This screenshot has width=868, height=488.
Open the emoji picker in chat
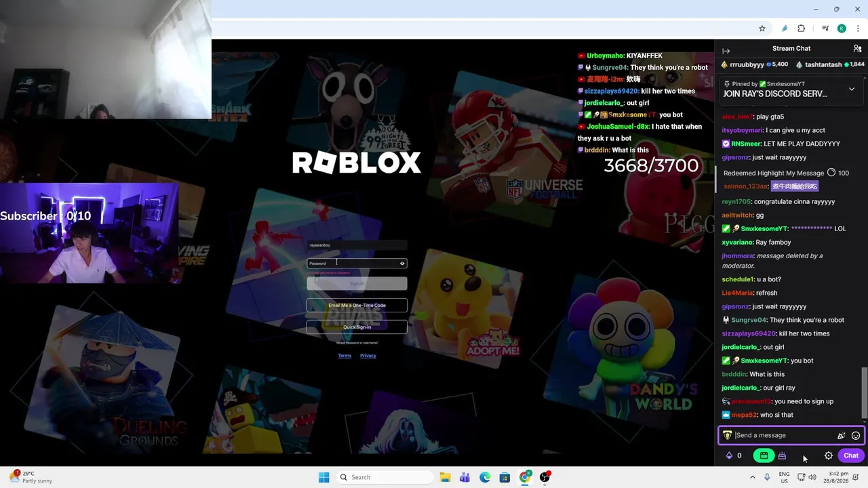856,436
